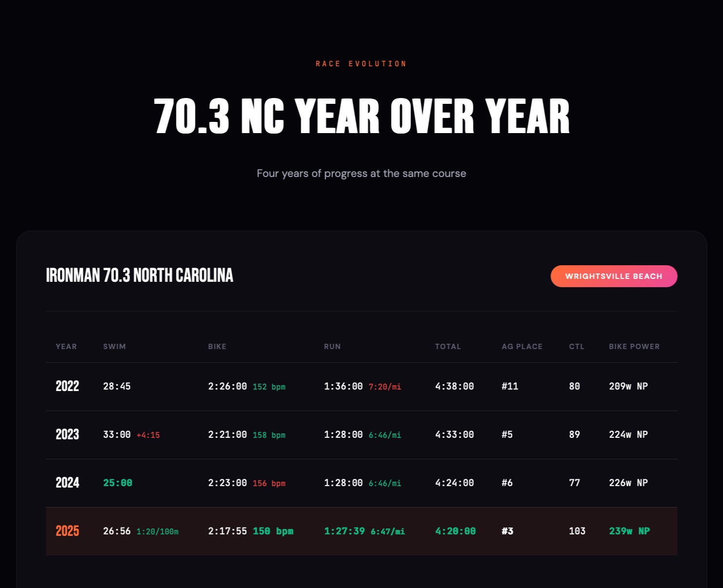Select the #3 age group place
This screenshot has height=588, width=723.
pos(508,531)
